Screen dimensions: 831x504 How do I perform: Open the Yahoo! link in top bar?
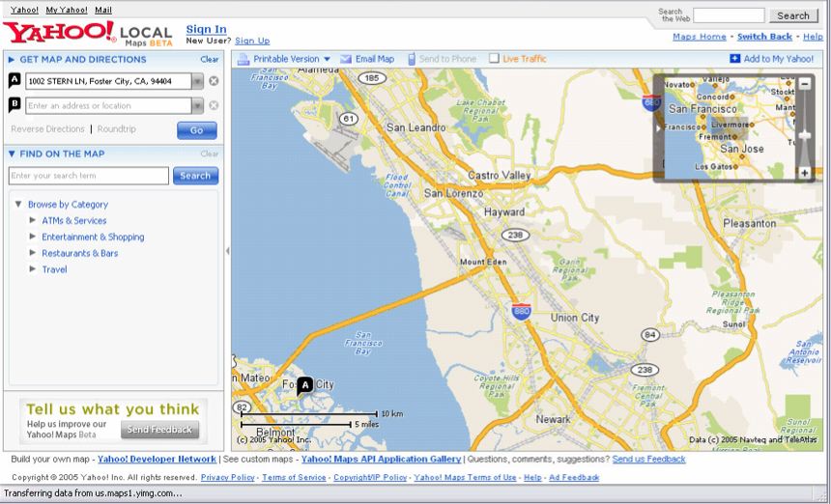pyautogui.click(x=24, y=10)
